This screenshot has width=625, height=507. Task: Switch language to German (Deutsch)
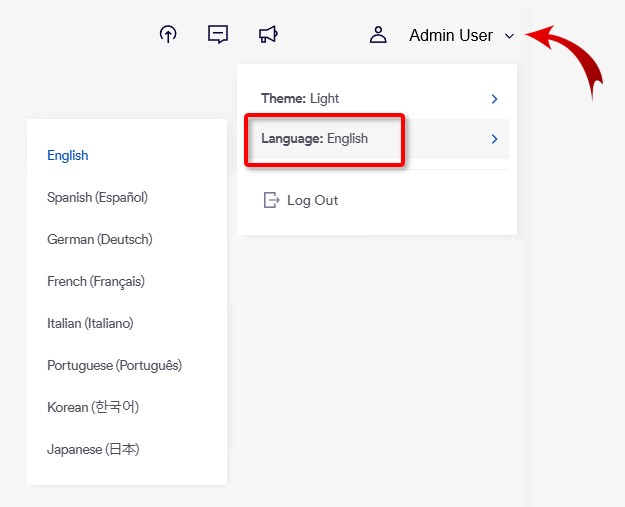click(99, 239)
